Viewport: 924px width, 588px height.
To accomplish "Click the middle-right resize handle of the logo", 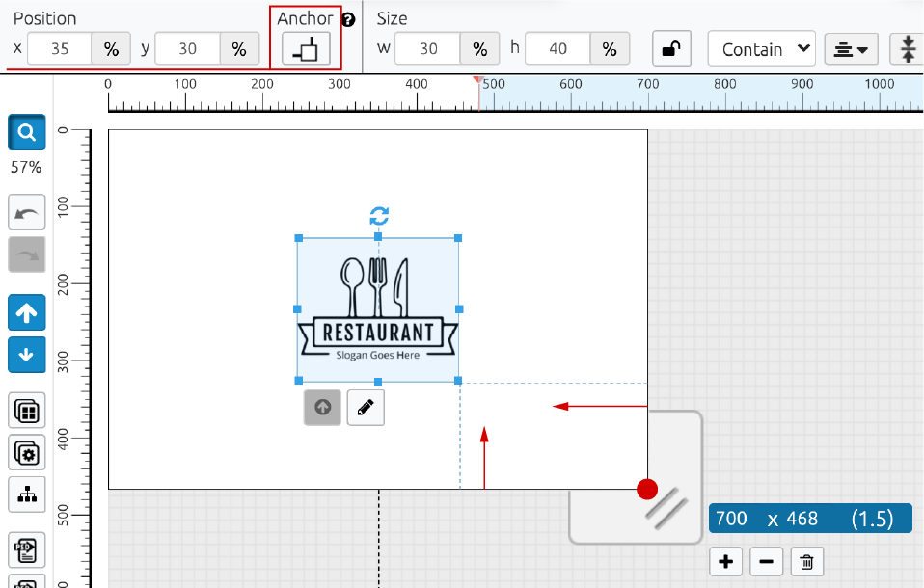I will (459, 309).
